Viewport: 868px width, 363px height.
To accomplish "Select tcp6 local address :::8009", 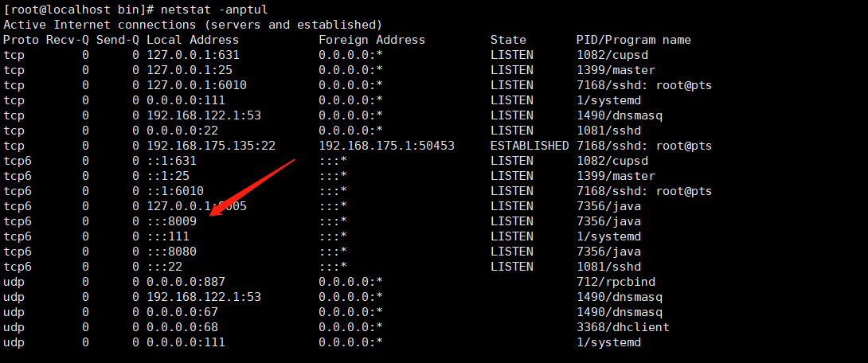I will pos(171,221).
